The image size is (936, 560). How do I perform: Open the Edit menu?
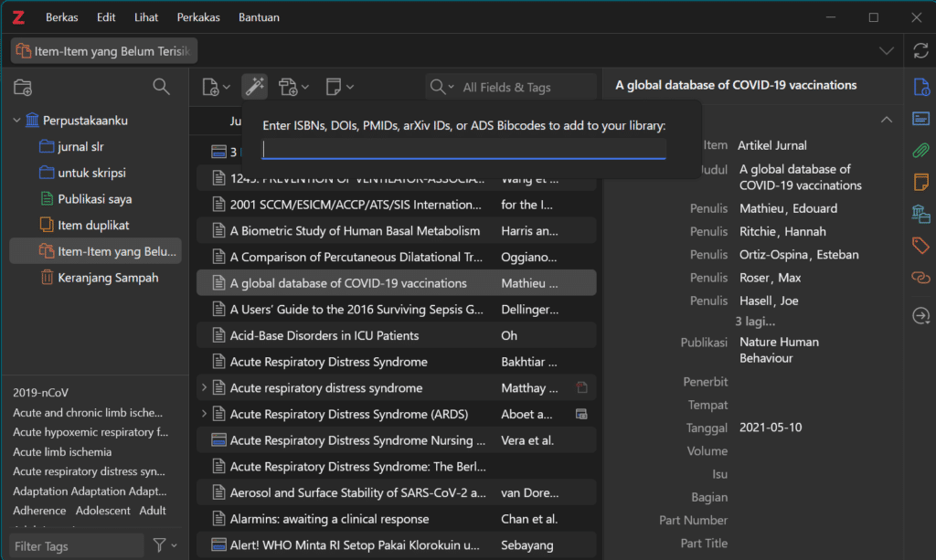[x=106, y=17]
